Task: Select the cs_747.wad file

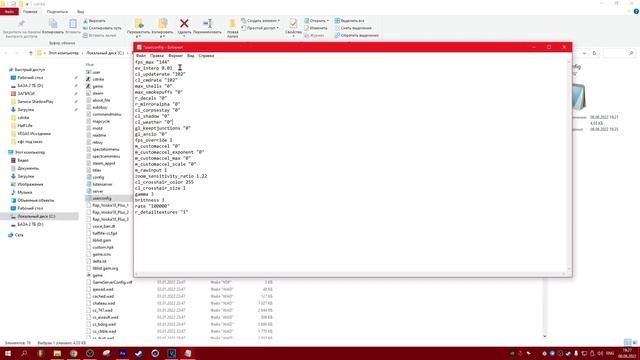Action: (102, 310)
